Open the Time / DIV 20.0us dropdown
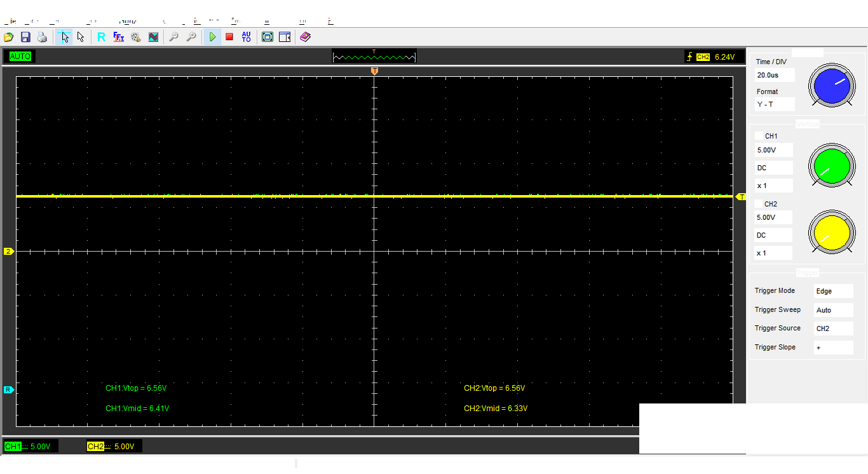 775,75
